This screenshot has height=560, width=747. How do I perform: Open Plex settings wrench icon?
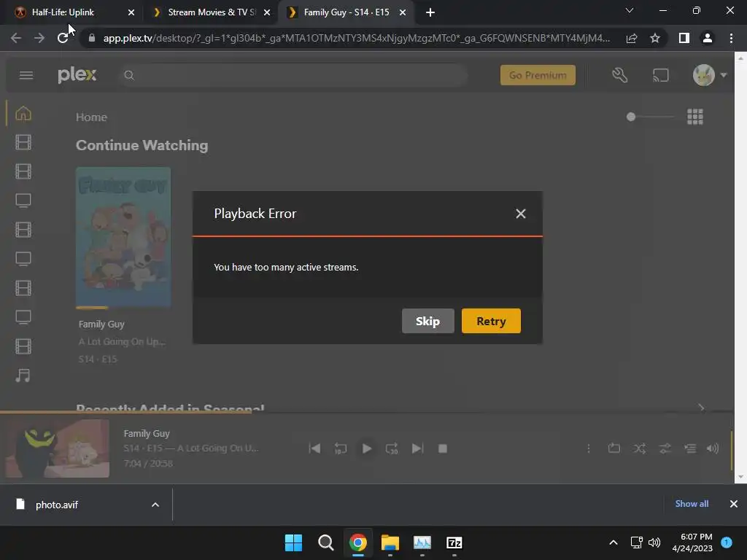pos(620,75)
